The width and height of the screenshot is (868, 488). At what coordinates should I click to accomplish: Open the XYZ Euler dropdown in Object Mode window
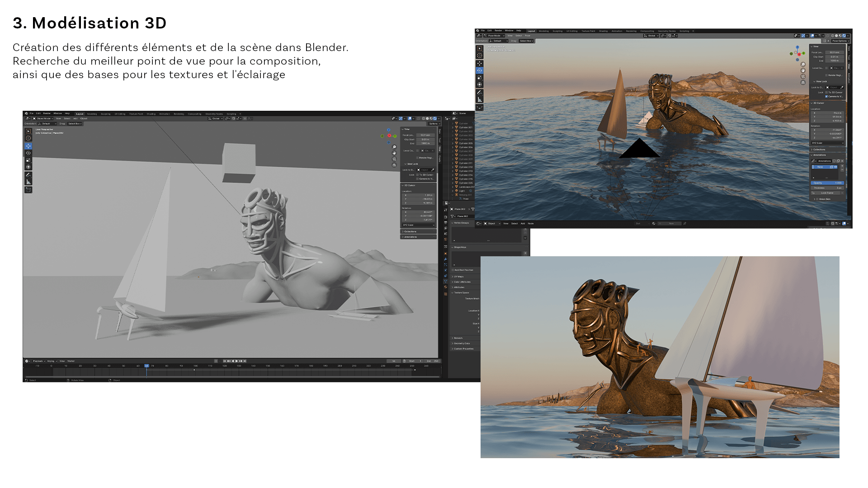pyautogui.click(x=418, y=225)
